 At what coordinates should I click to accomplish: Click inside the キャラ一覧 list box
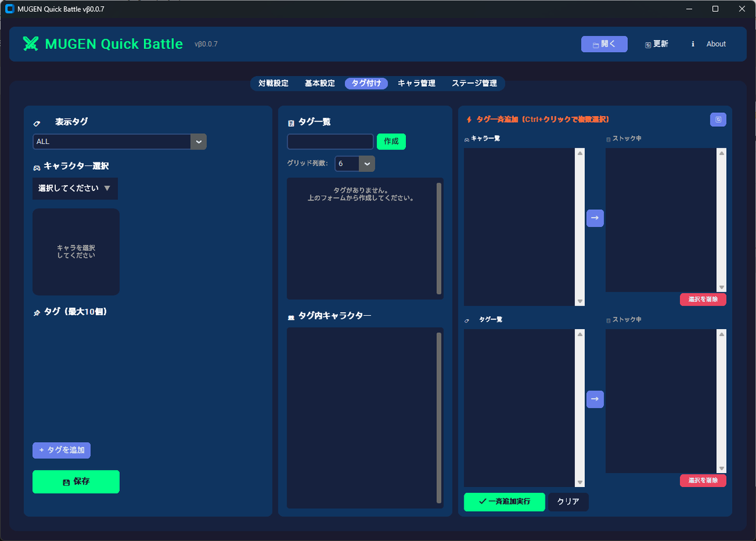click(519, 227)
